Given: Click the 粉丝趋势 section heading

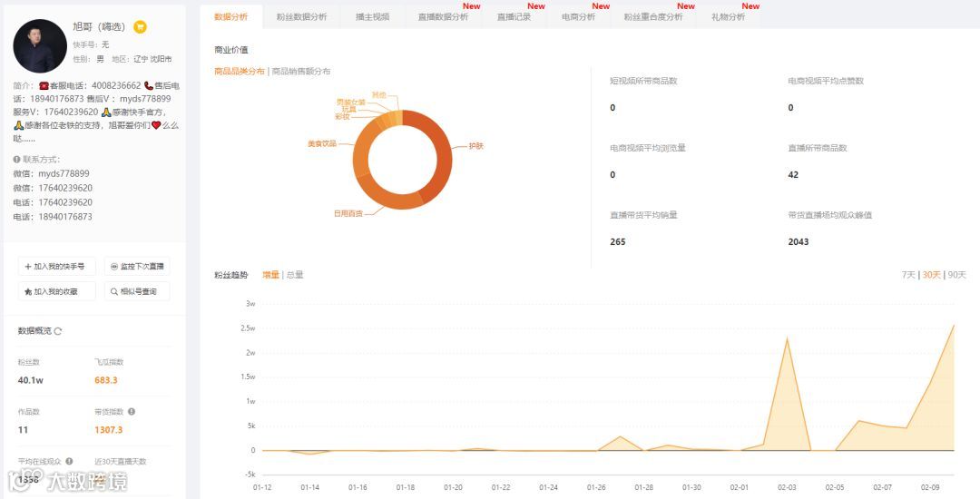Looking at the screenshot, I should coord(230,275).
